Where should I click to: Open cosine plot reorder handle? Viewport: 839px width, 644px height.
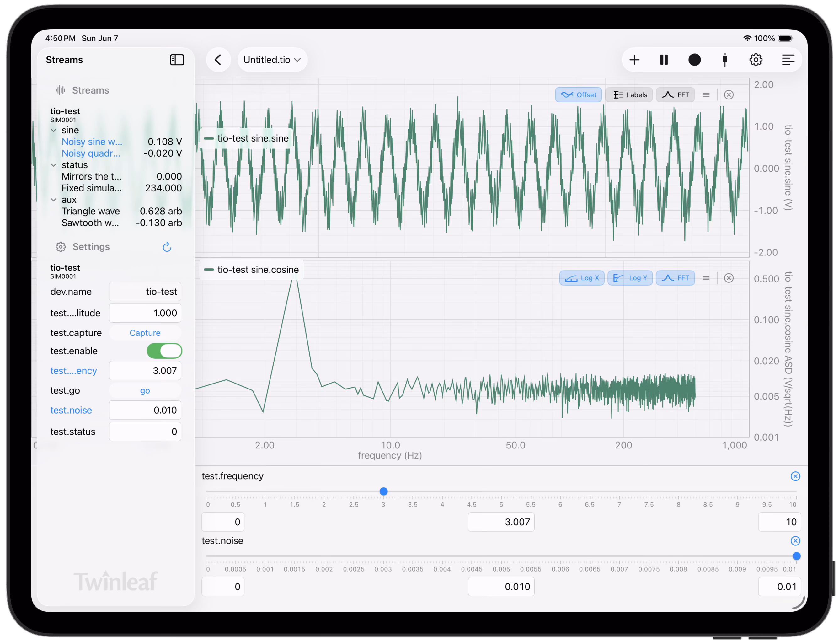[x=706, y=278]
